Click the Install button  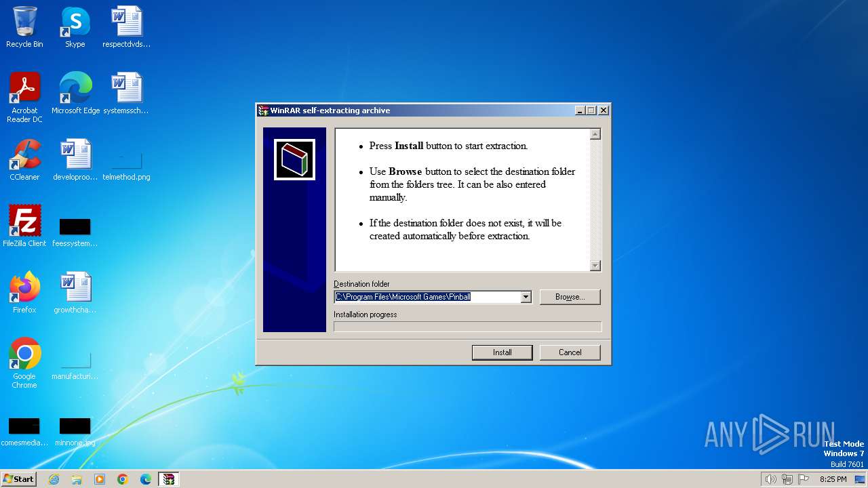tap(502, 352)
